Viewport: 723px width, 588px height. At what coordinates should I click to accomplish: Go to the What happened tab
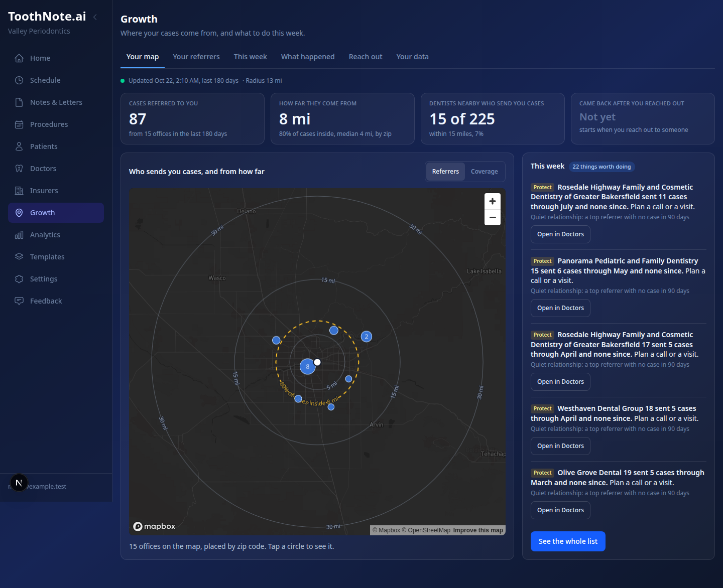click(x=308, y=57)
